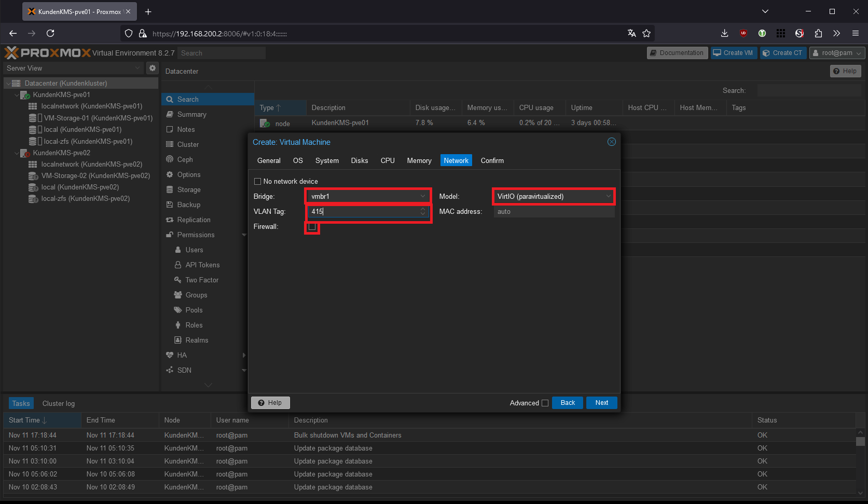Bookmark the page with the star icon
The width and height of the screenshot is (868, 504).
646,33
